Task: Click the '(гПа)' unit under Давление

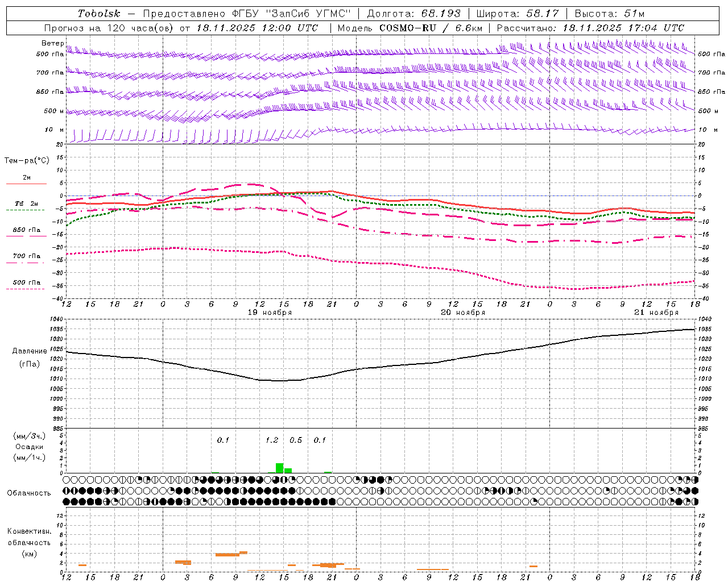Action: (30, 364)
